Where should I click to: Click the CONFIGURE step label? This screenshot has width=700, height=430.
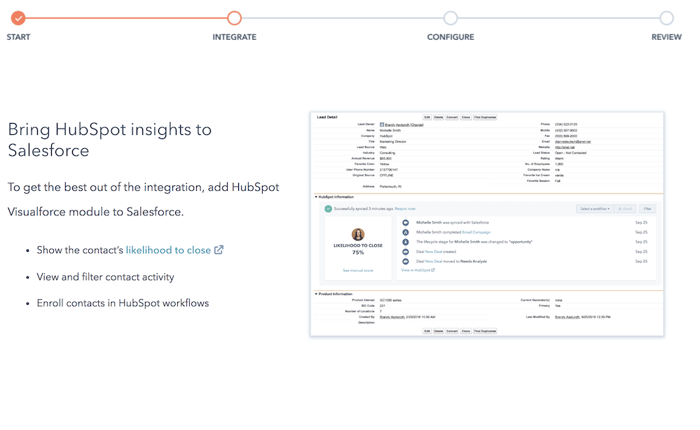450,37
